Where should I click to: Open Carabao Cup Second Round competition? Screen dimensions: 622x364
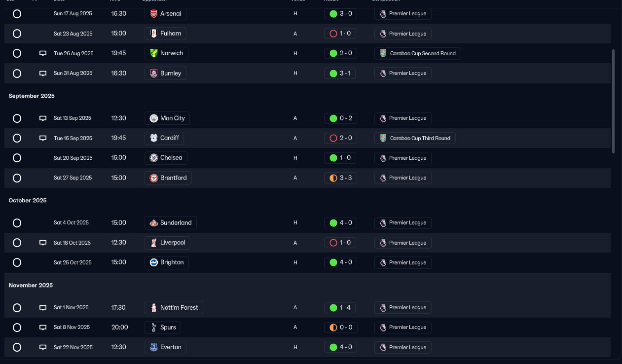417,53
